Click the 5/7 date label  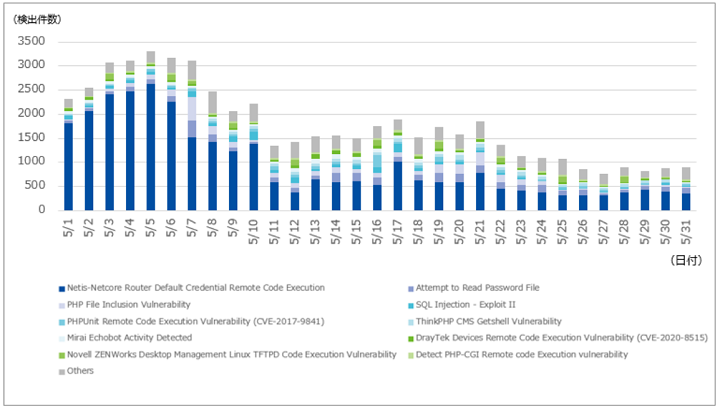pos(192,228)
